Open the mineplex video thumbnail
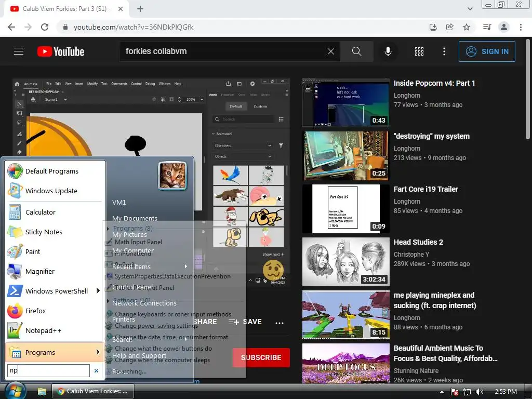Screen dimensions: 532x399 pos(345,314)
